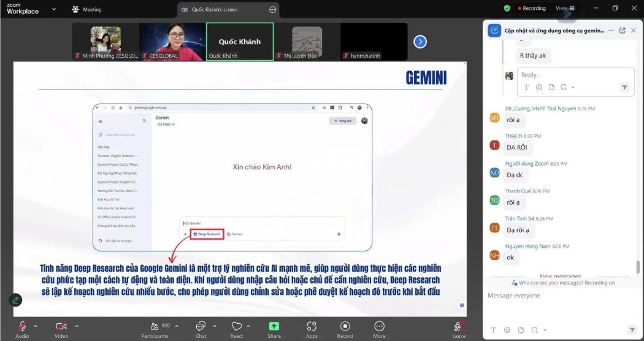Click screenshot icon in message box
This screenshot has height=341, width=644.
point(534,330)
